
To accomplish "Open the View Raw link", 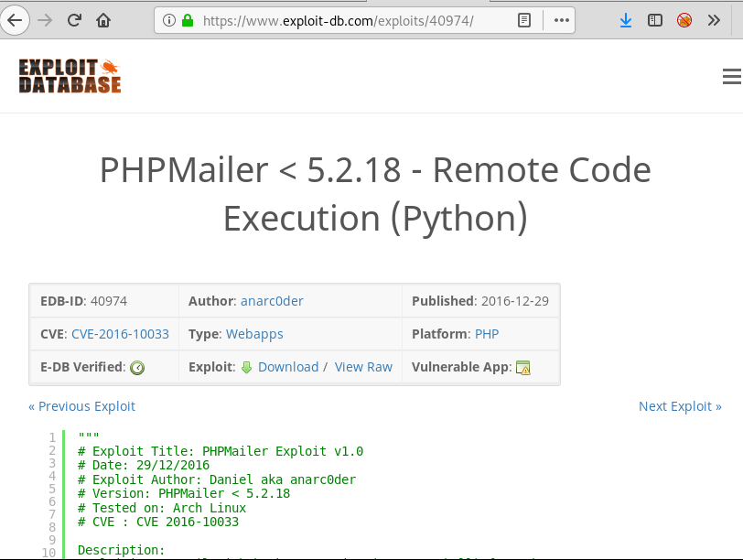I will (x=363, y=367).
